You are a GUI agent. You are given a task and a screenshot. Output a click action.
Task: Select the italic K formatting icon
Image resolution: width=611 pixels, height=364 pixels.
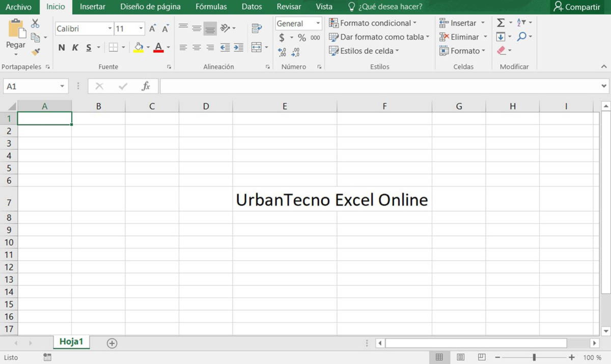[x=74, y=47]
